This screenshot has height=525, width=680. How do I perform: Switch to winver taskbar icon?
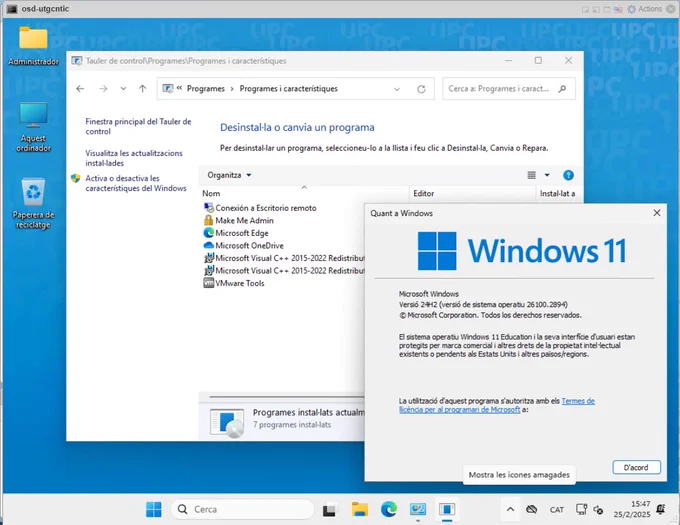coord(447,510)
